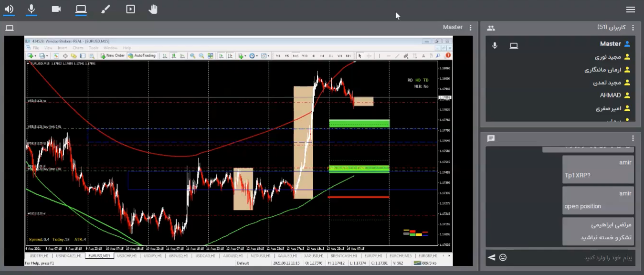Raise hand using the hand icon
The image size is (644, 275).
coord(153,9)
